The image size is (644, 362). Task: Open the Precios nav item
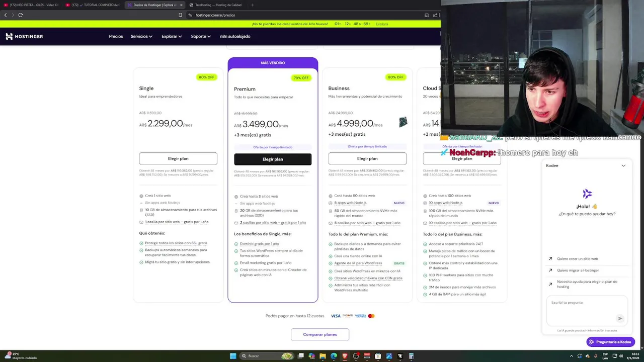116,36
